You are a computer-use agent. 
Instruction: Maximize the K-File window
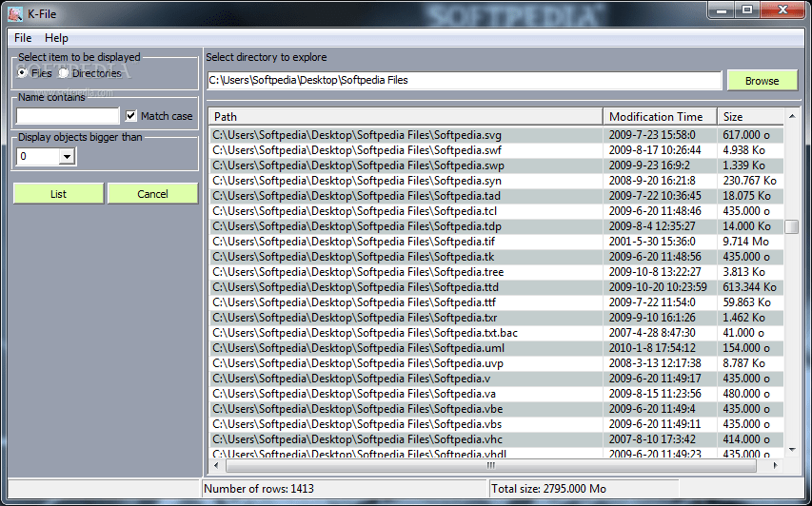[x=746, y=10]
